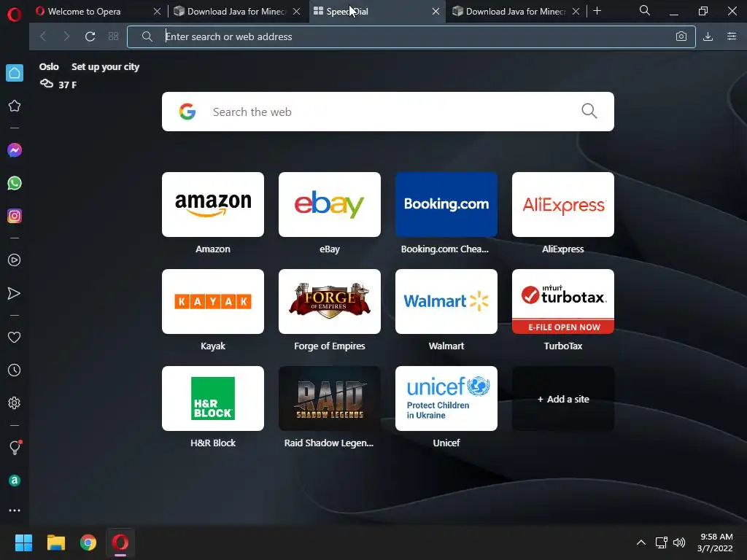Click the Add a site button
Viewport: 747px width, 560px height.
point(563,399)
